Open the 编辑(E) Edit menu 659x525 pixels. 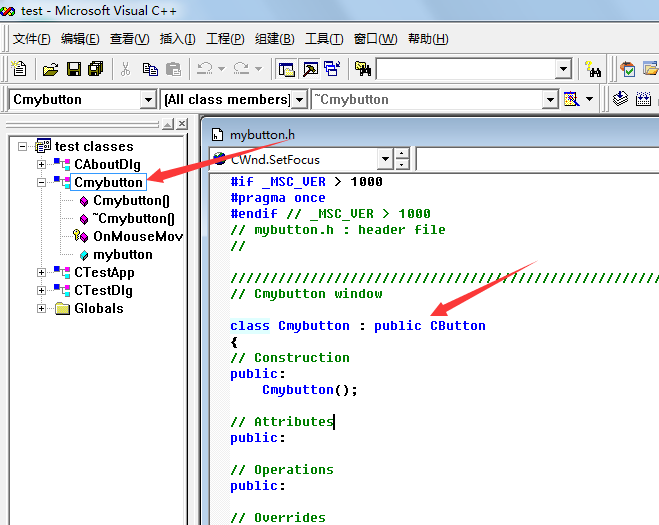(x=80, y=39)
